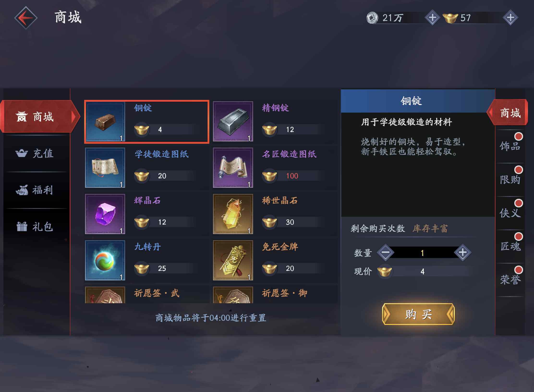Switch to the 匠魂 tab

pyautogui.click(x=510, y=246)
